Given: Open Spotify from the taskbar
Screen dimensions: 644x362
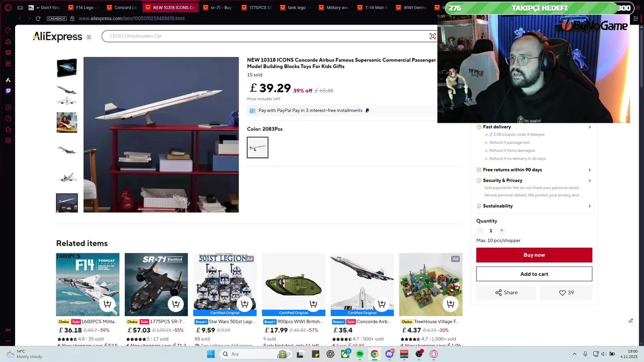Looking at the screenshot, I should [360, 354].
